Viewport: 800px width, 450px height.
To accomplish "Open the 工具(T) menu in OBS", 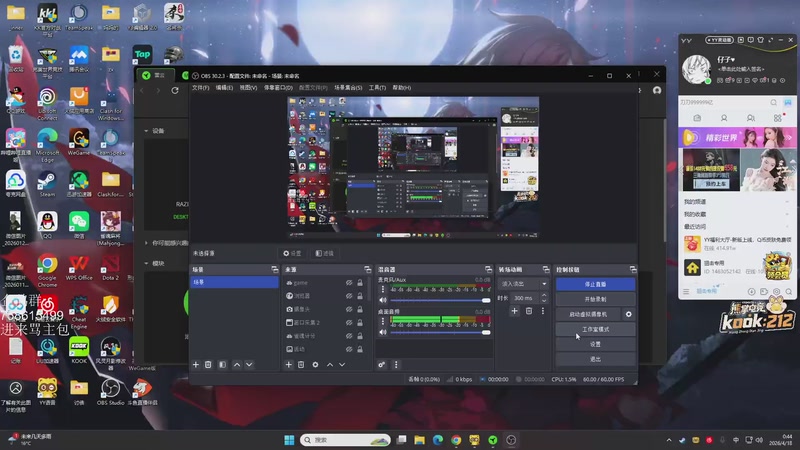I will 377,88.
